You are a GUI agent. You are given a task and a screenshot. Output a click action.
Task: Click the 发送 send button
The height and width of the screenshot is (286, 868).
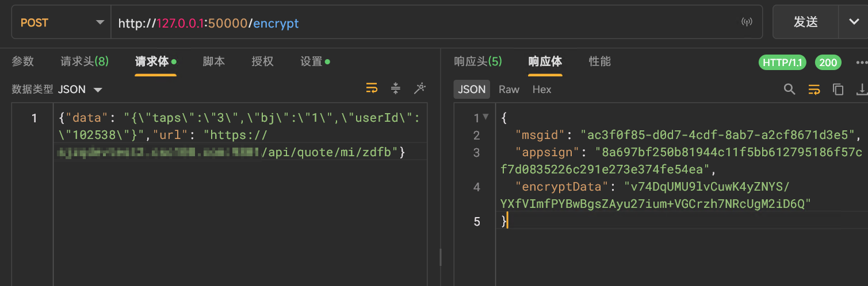click(x=805, y=22)
